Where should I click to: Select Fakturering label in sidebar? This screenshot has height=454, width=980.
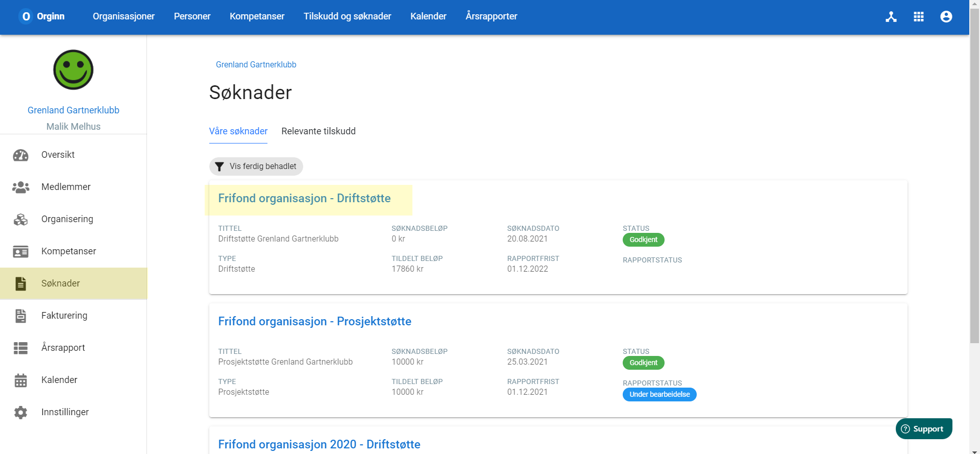coord(64,316)
